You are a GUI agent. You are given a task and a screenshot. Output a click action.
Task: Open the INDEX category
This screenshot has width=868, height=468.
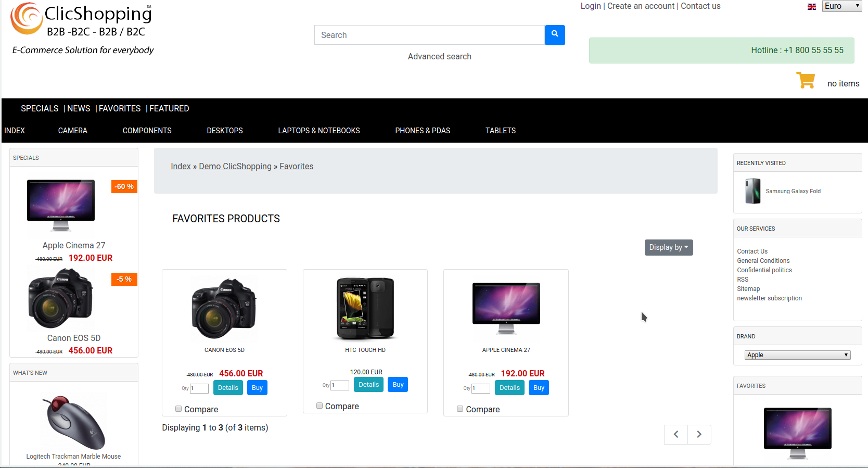pos(15,131)
